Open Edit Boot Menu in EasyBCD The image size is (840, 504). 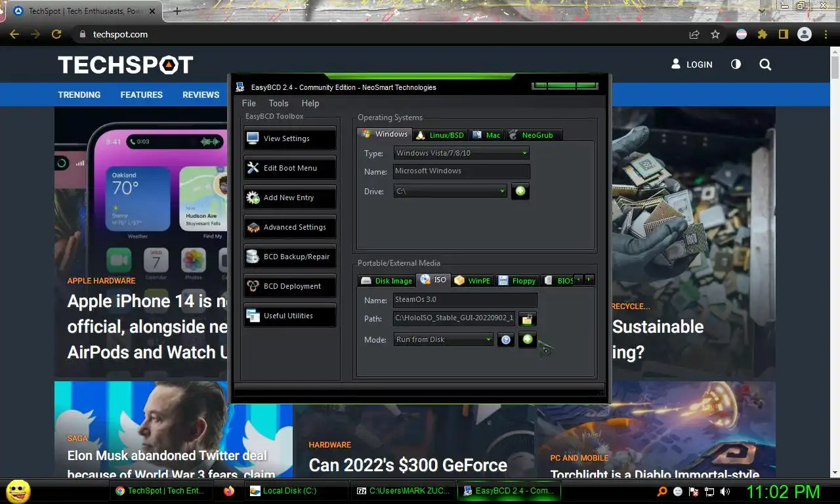289,168
